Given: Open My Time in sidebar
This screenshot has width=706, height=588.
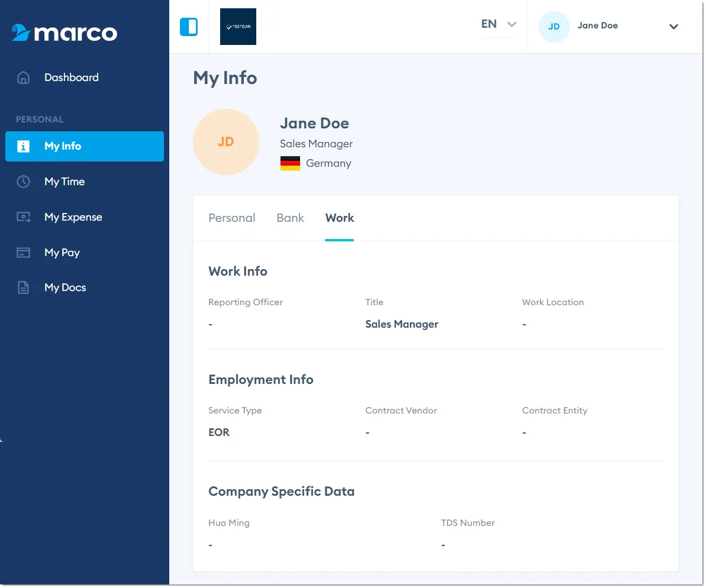Looking at the screenshot, I should (x=85, y=182).
